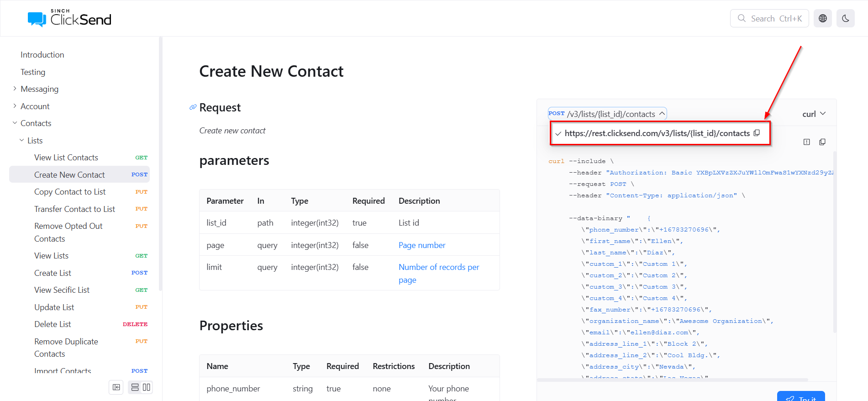Select Delete List in sidebar
This screenshot has width=868, height=401.
[53, 324]
